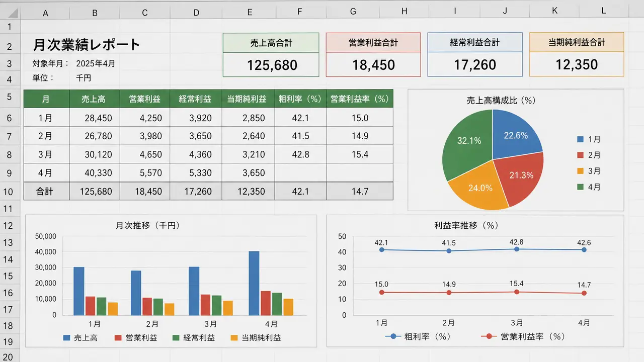This screenshot has width=644, height=362.
Task: Select the 営業利益合計 card showing 18,450
Action: (373, 54)
